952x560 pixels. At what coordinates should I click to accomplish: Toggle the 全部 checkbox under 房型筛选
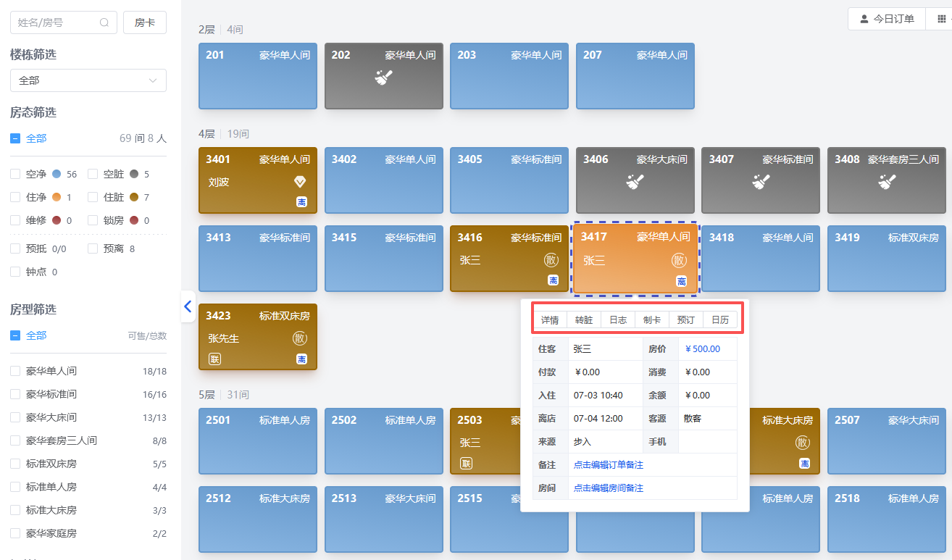15,335
